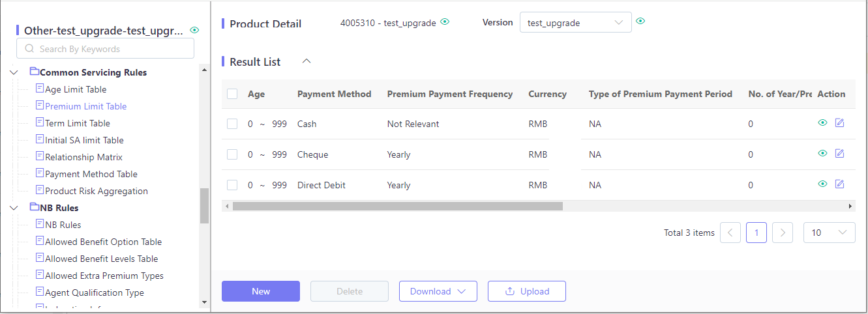
Task: Collapse the Common Servicing Rules tree node
Action: [x=14, y=72]
